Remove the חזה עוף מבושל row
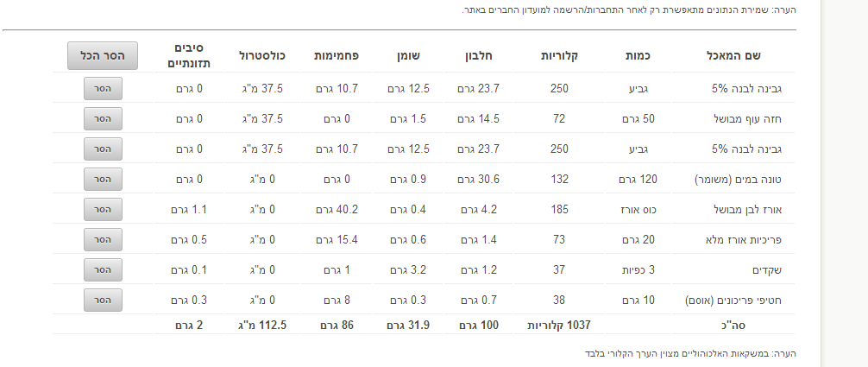868x367 pixels. [103, 118]
